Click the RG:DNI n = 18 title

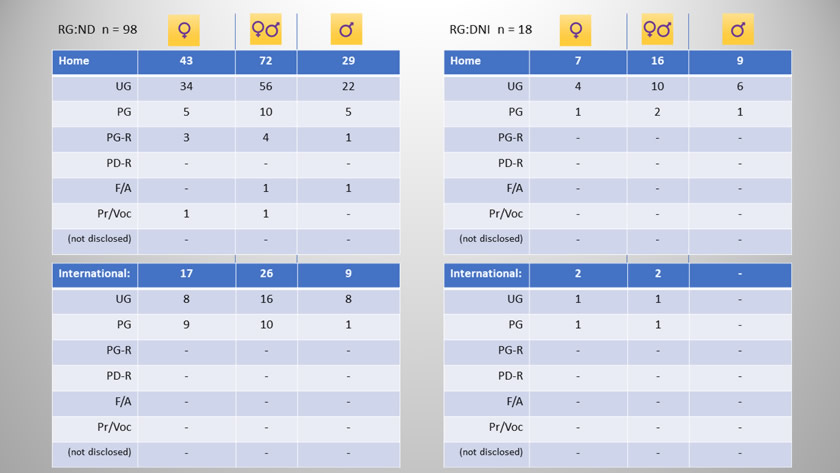click(x=491, y=29)
